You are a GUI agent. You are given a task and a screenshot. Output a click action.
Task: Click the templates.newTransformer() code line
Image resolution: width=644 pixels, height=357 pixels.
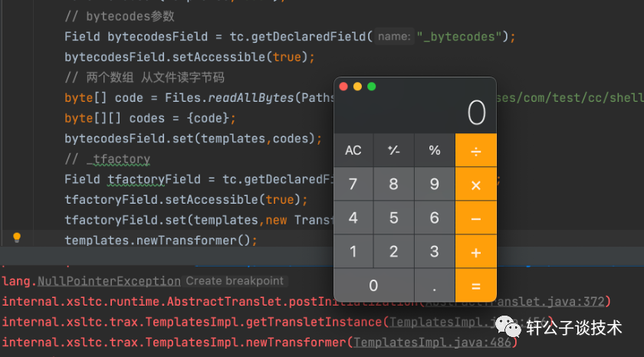pyautogui.click(x=161, y=241)
